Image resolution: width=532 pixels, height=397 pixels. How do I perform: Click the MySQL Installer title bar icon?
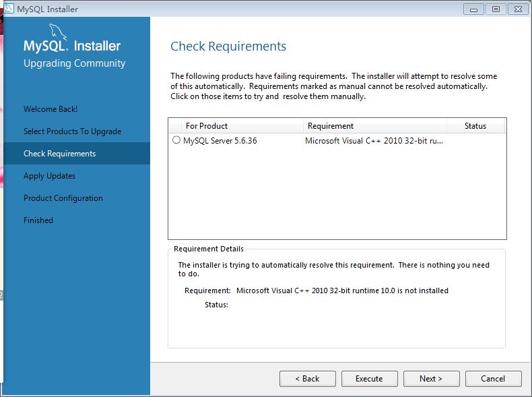(9, 9)
